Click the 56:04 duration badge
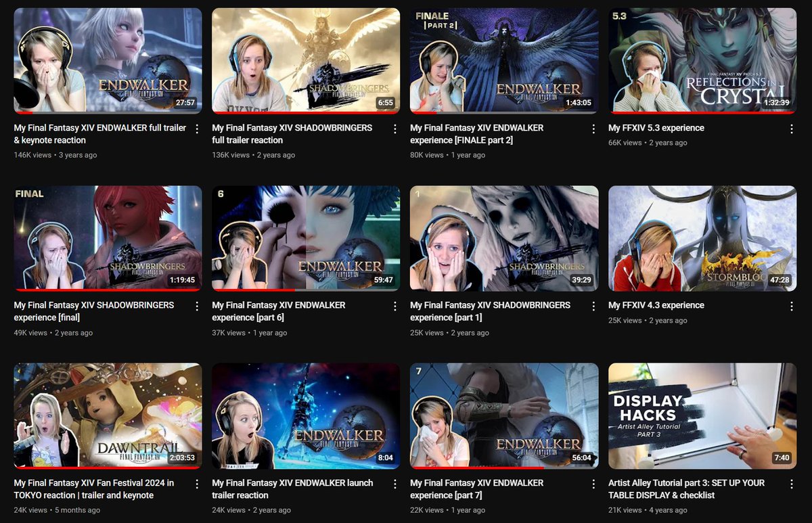 coord(581,458)
